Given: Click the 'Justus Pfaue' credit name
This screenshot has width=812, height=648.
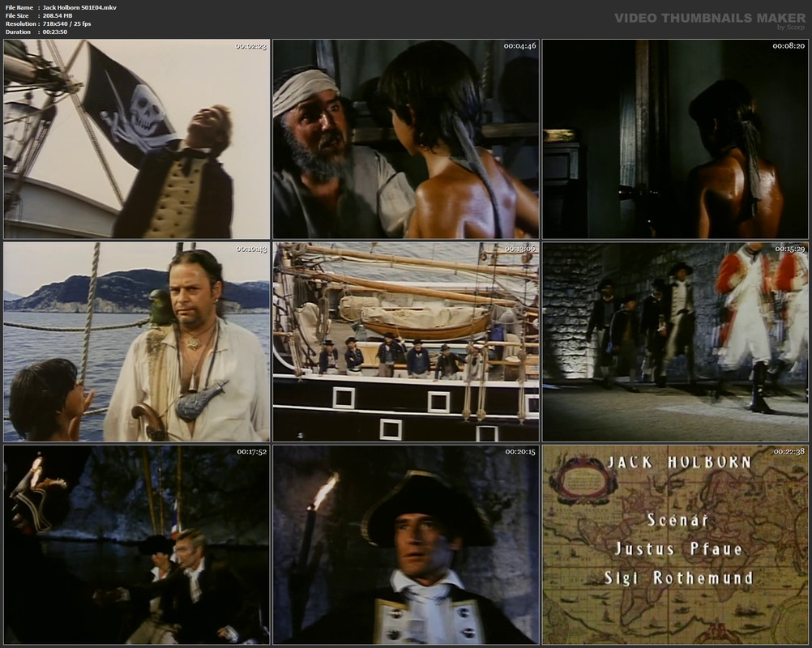Looking at the screenshot, I should point(678,548).
